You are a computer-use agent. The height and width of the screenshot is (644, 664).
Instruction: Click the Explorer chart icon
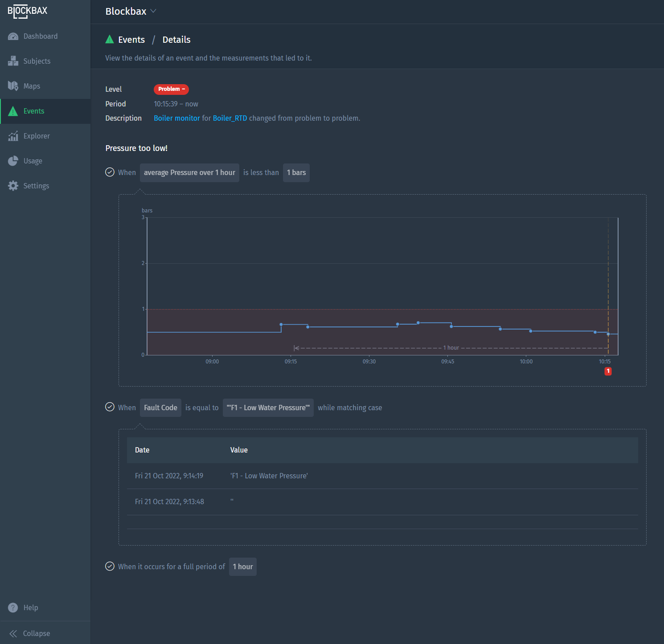(x=13, y=136)
